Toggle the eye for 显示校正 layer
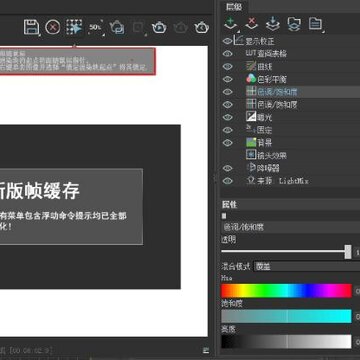The width and height of the screenshot is (360, 360). point(227,41)
